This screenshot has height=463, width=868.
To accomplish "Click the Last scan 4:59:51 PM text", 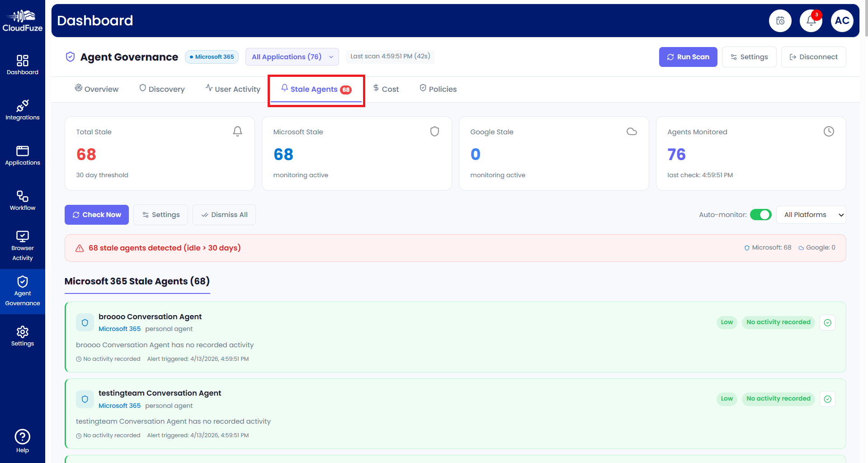I will click(390, 56).
